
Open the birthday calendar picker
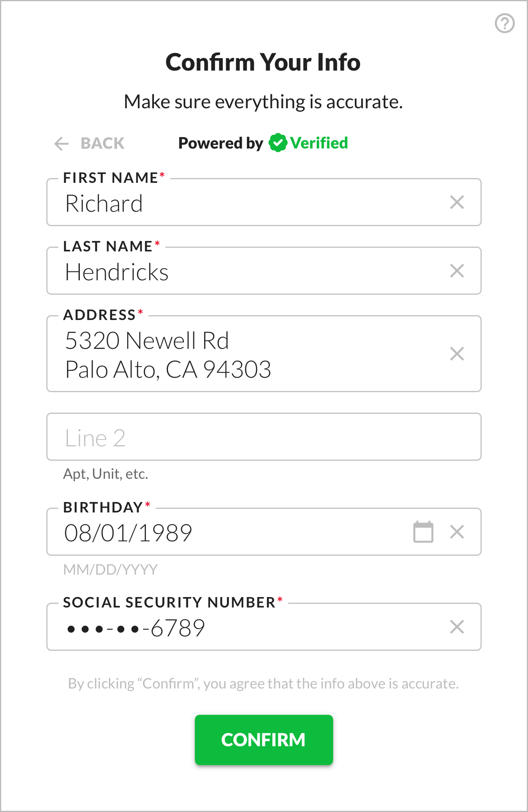423,532
